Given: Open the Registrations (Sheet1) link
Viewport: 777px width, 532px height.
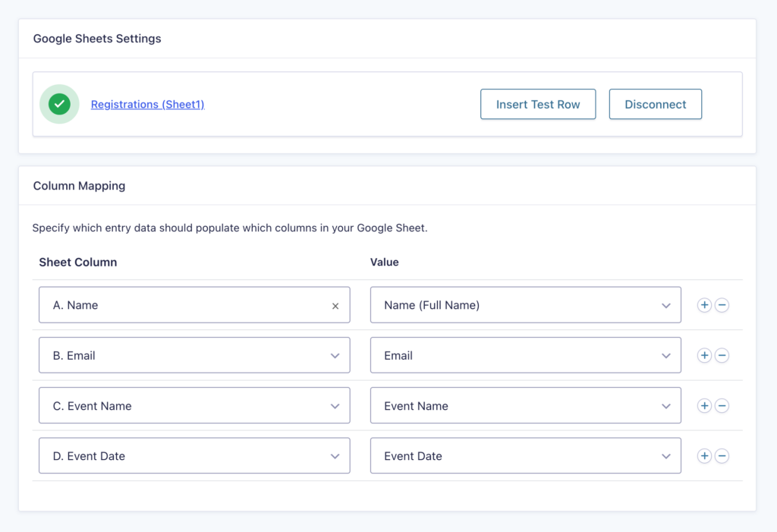Looking at the screenshot, I should pos(148,104).
